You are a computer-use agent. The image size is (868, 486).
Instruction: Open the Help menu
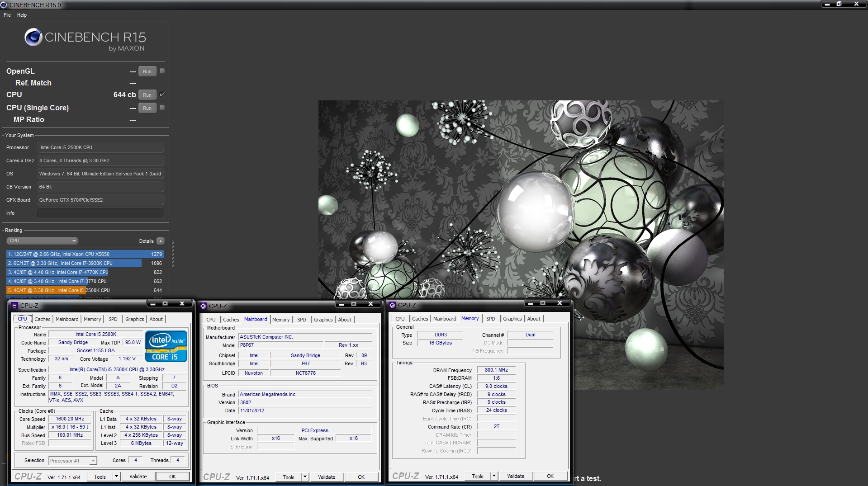(22, 15)
